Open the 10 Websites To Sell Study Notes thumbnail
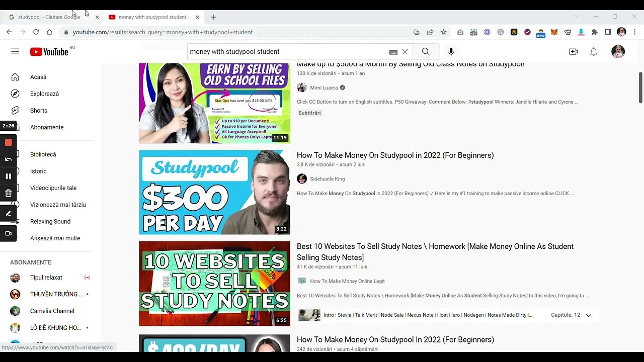Screen dimensions: 644x362 click(215, 284)
